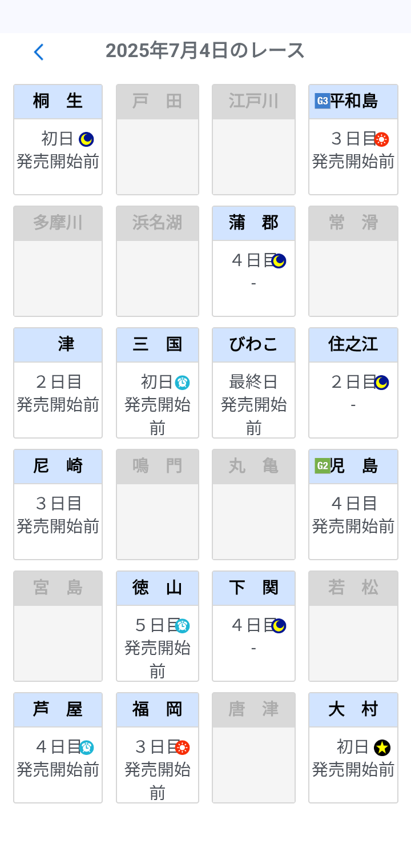Click the moon icon in 住之江 card
This screenshot has height=868, width=411.
tap(381, 383)
